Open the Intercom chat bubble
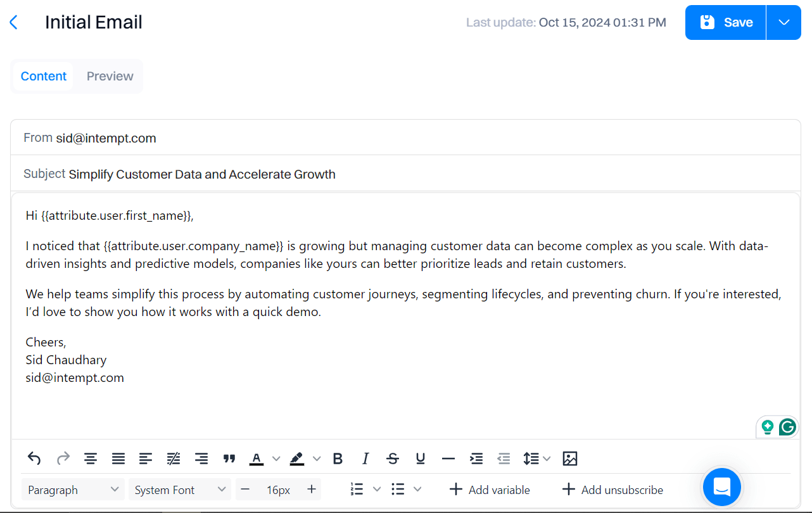 click(x=721, y=487)
